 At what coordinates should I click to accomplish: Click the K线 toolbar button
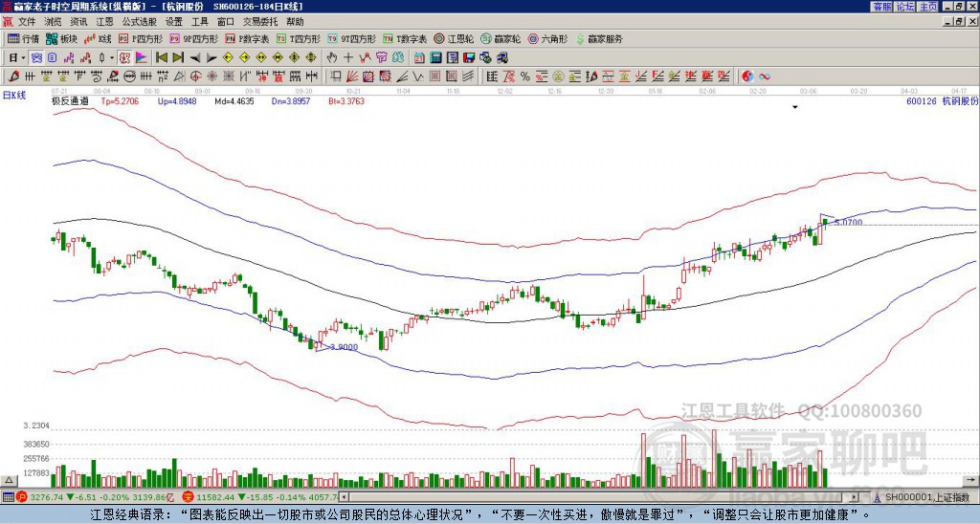pos(98,38)
